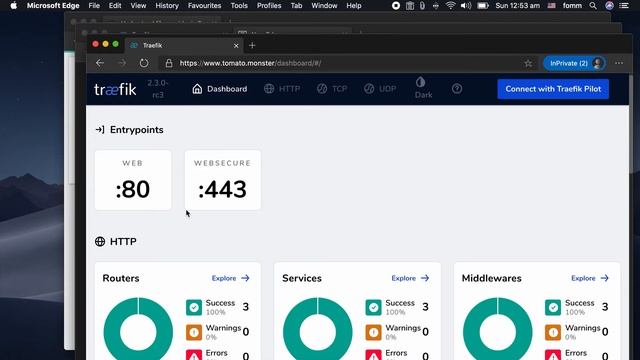Open the Dashboard nav item
The image size is (640, 360).
[x=220, y=89]
